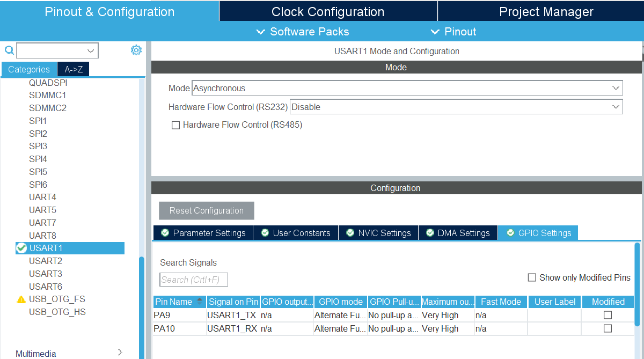Click the warning icon next to USB_OTG_FS

20,299
